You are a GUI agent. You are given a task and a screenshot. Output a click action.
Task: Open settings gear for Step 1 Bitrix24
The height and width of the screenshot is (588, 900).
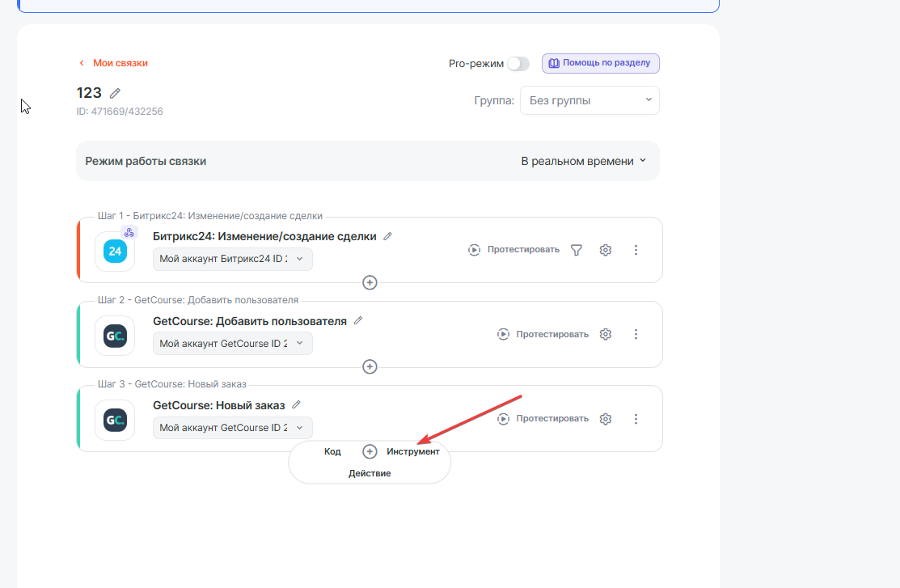click(x=606, y=250)
